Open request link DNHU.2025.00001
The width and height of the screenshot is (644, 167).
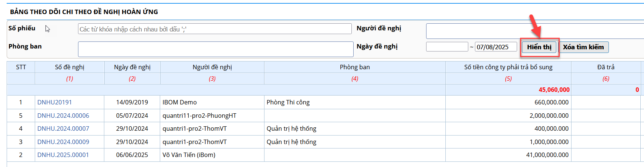tap(63, 155)
